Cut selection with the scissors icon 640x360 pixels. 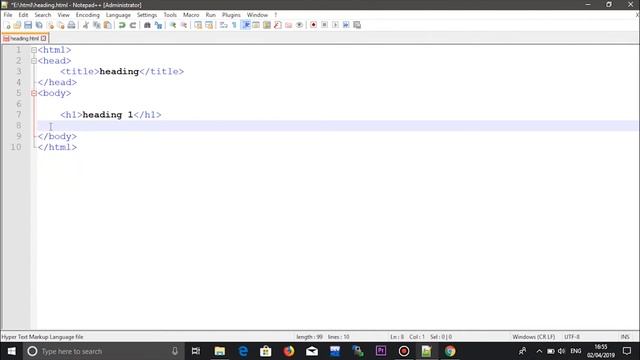pyautogui.click(x=86, y=25)
